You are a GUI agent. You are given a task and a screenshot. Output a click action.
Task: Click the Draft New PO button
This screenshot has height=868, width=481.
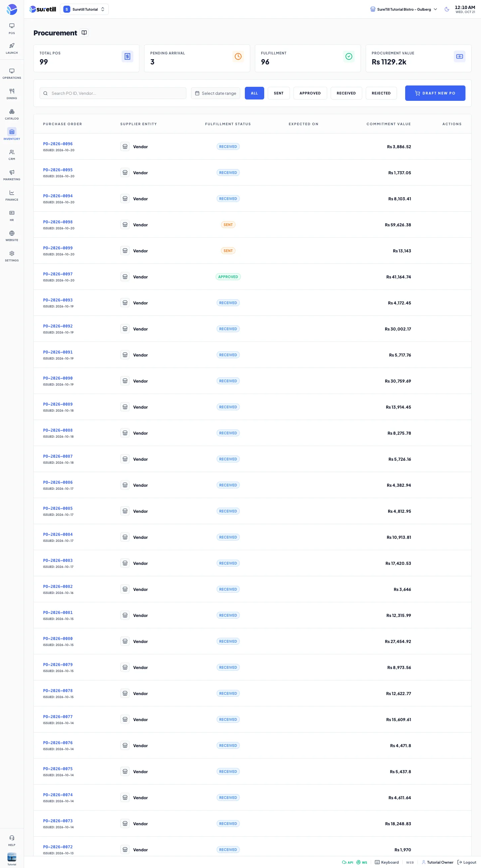click(435, 93)
